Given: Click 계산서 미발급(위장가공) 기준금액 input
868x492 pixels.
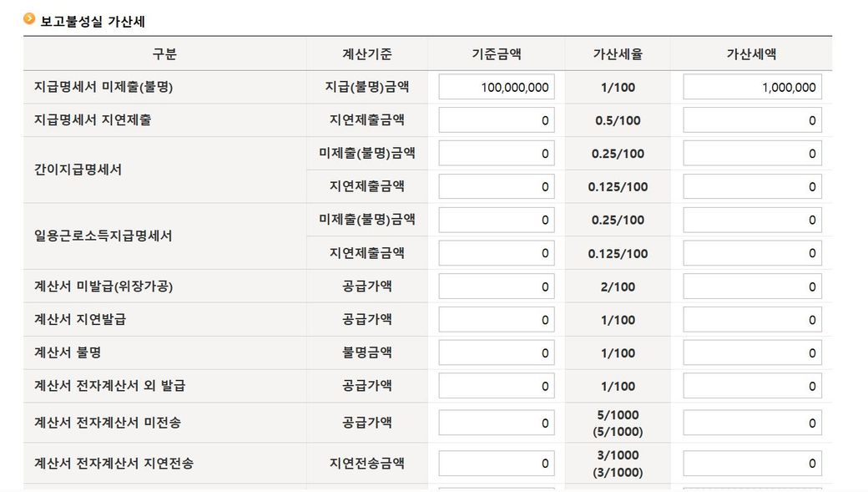Looking at the screenshot, I should click(x=496, y=287).
